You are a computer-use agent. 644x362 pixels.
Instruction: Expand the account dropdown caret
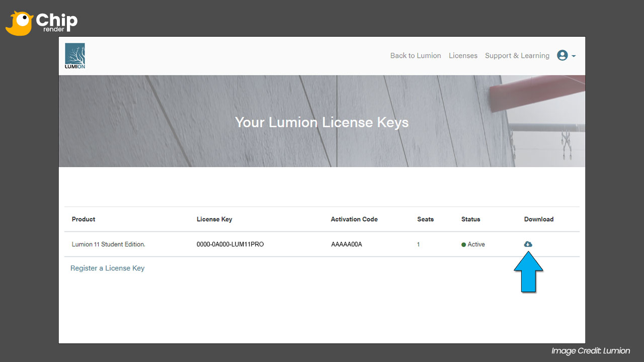tap(574, 56)
